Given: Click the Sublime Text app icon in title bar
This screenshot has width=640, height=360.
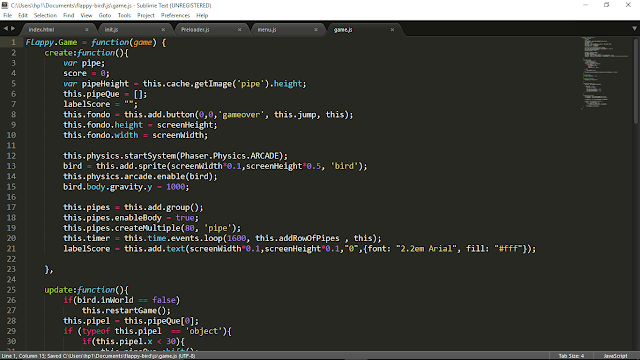Looking at the screenshot, I should click(5, 5).
